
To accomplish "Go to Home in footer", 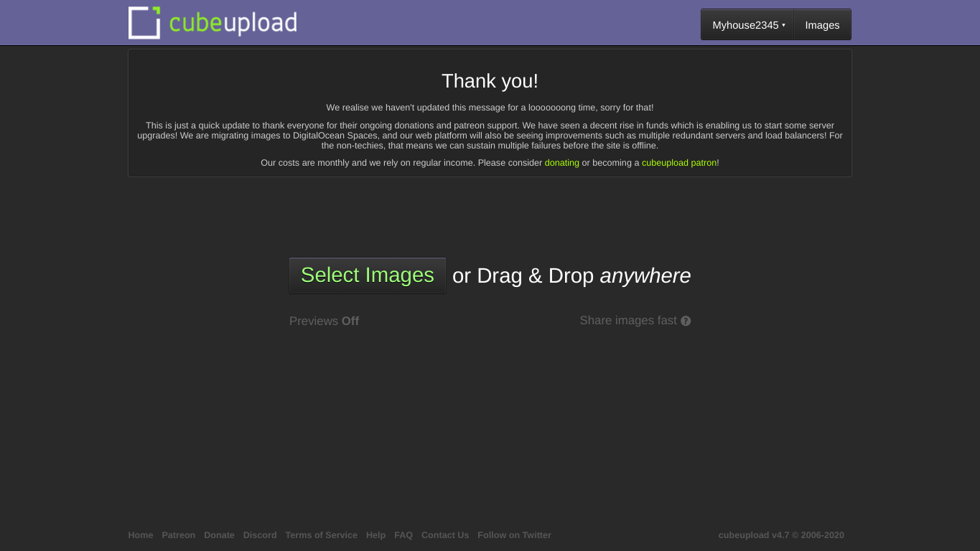I will [141, 535].
